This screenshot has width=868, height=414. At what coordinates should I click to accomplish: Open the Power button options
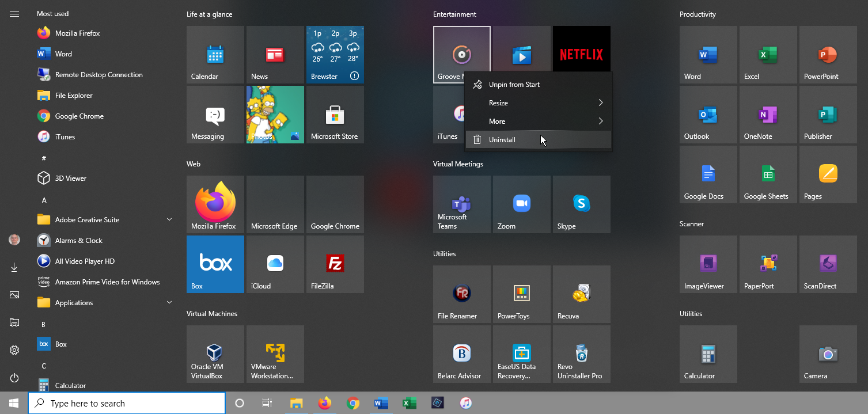(14, 378)
